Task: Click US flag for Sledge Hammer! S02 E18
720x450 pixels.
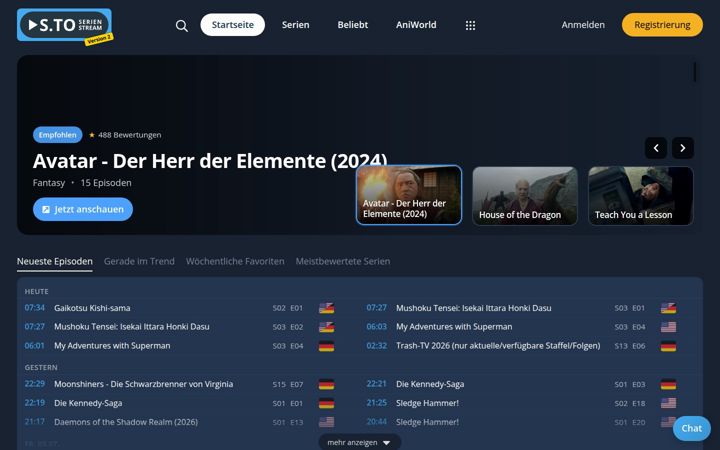Action: [x=668, y=403]
